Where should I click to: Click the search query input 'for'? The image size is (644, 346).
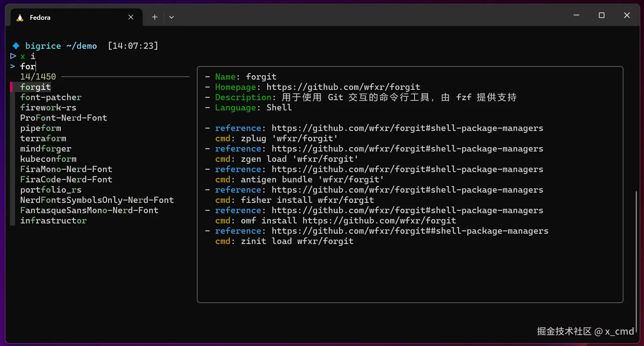click(x=28, y=66)
